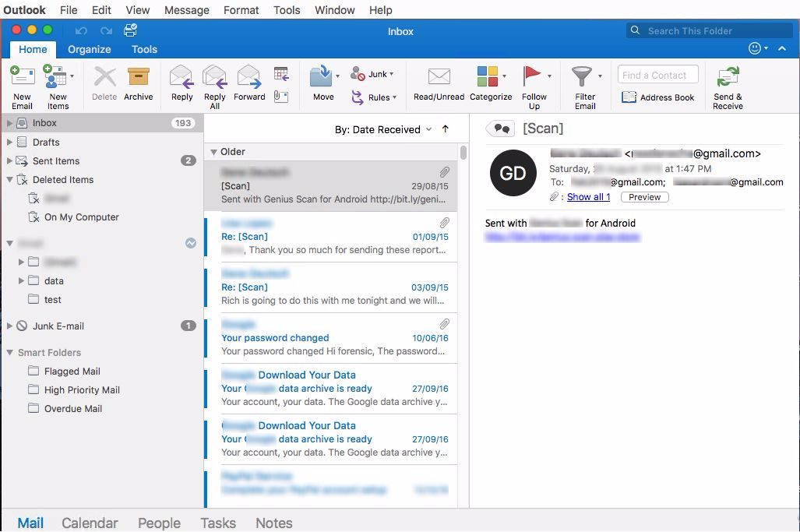Viewport: 800px width, 532px height.
Task: Click the New Email icon
Action: (22, 76)
